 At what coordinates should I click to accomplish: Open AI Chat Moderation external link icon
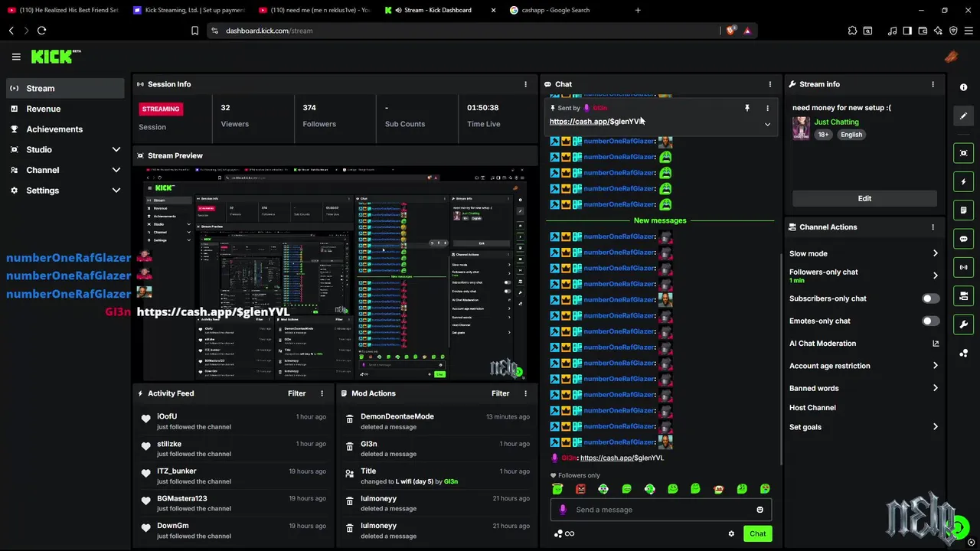pyautogui.click(x=936, y=344)
